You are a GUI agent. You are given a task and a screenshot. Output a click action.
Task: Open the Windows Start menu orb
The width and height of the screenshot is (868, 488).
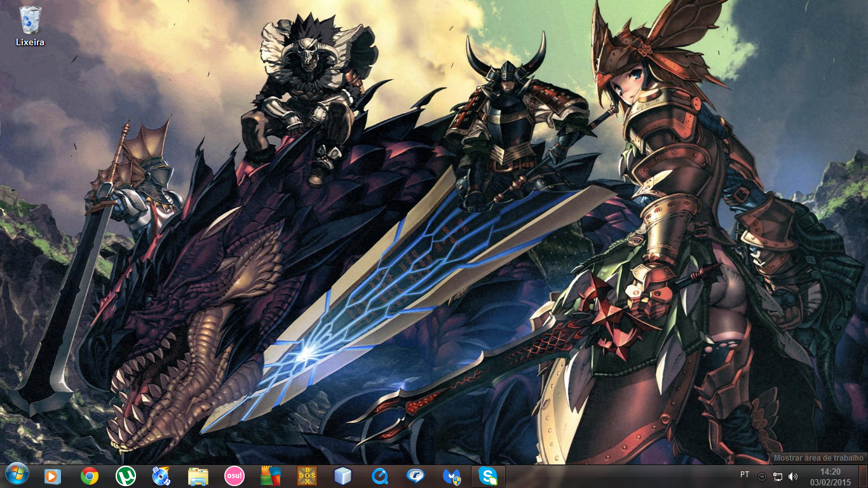click(17, 475)
